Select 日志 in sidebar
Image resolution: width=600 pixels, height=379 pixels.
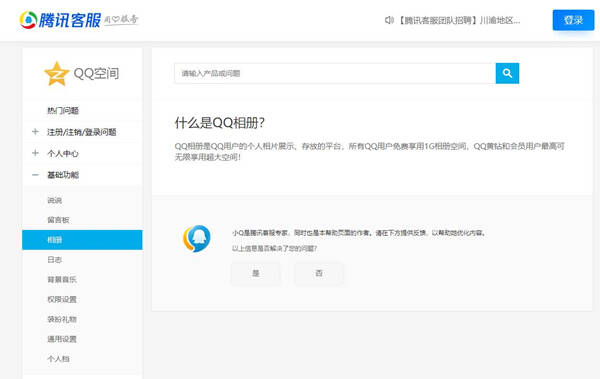click(55, 260)
